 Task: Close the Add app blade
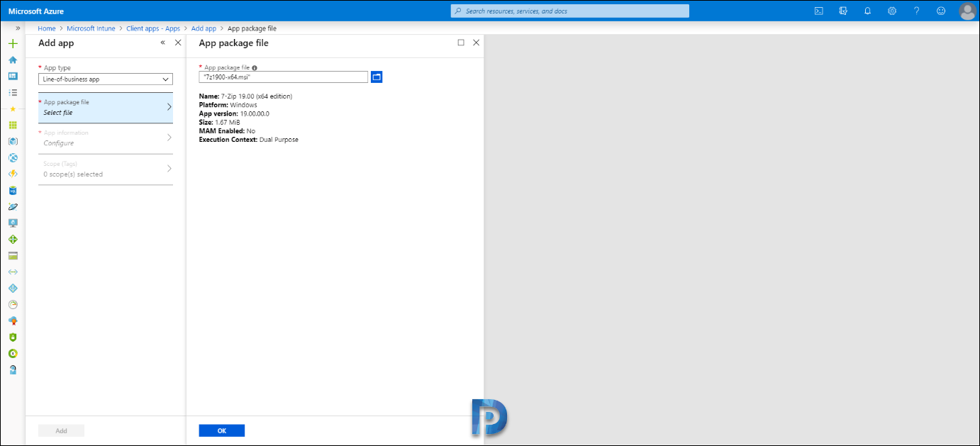click(178, 43)
